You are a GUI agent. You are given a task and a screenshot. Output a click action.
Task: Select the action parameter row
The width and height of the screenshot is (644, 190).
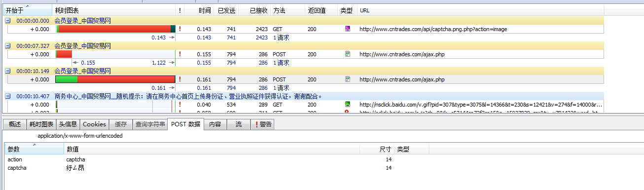click(x=217, y=159)
